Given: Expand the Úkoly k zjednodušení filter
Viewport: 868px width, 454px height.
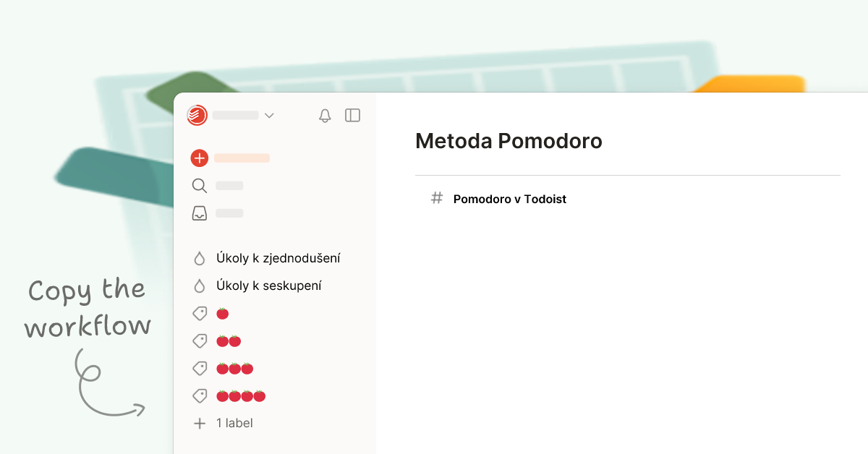Looking at the screenshot, I should (277, 257).
